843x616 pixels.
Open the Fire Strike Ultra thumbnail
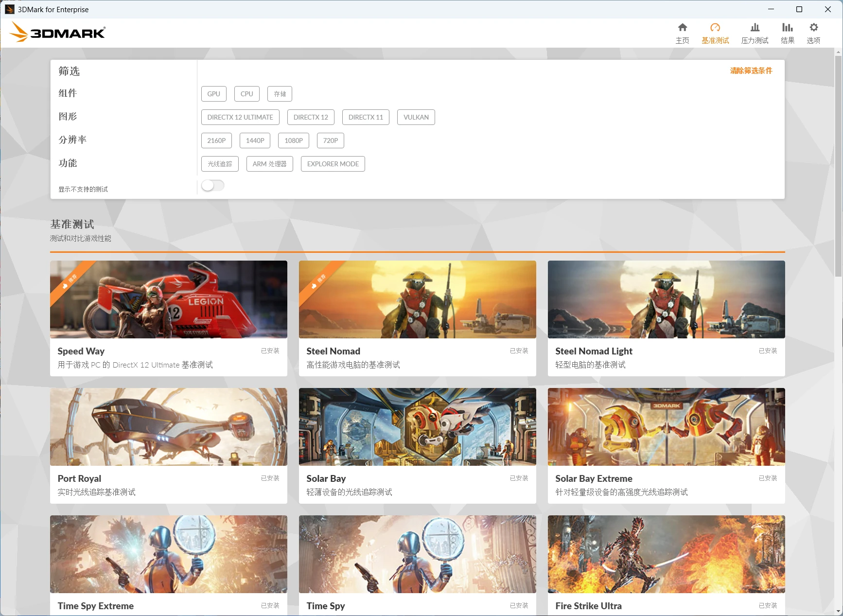pyautogui.click(x=667, y=554)
